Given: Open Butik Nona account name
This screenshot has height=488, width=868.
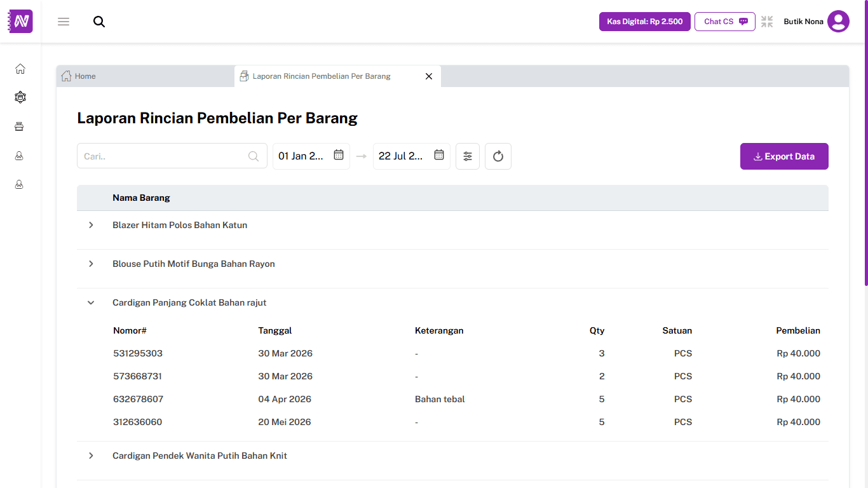Looking at the screenshot, I should [803, 22].
